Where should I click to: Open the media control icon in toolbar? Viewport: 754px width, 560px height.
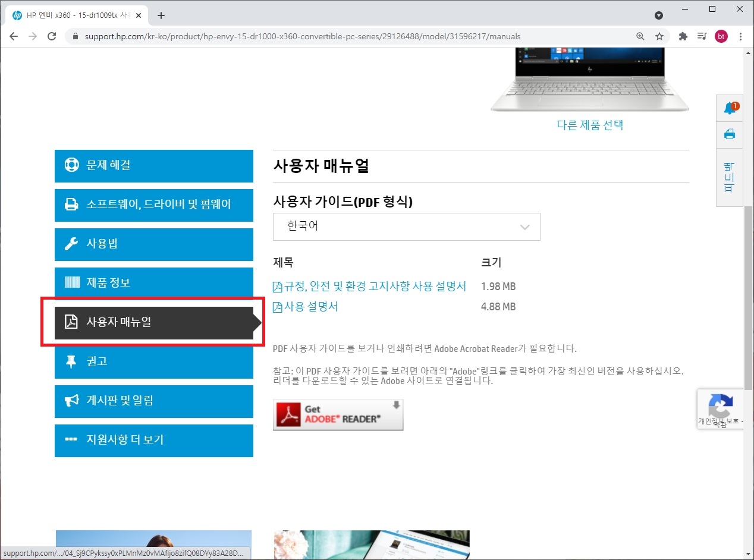click(x=702, y=36)
